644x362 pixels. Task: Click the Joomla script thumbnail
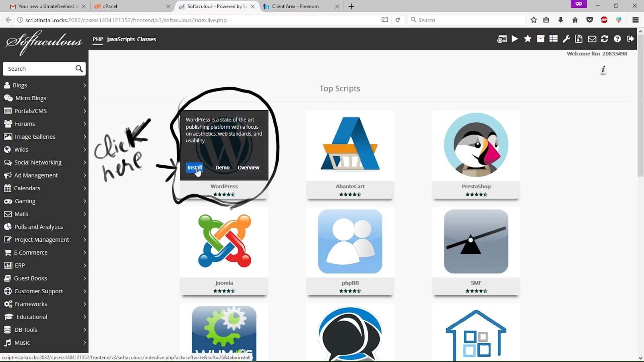point(224,241)
